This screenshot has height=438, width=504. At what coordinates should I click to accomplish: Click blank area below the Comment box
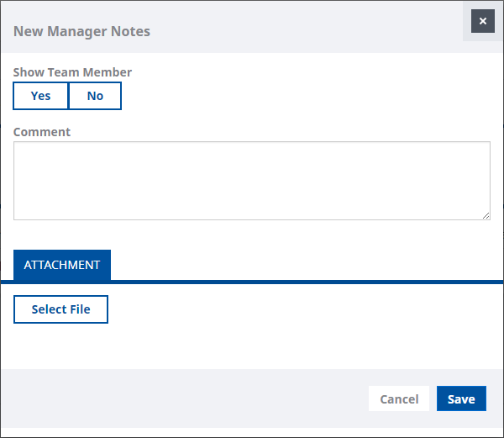(x=252, y=234)
